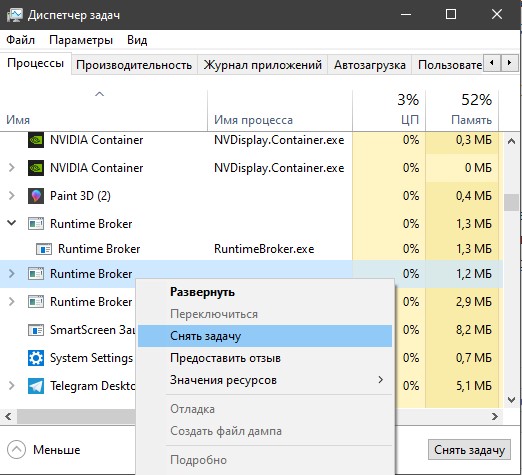Expand the Paint 3D (2) group
Viewport: 522px width, 475px height.
[x=11, y=196]
